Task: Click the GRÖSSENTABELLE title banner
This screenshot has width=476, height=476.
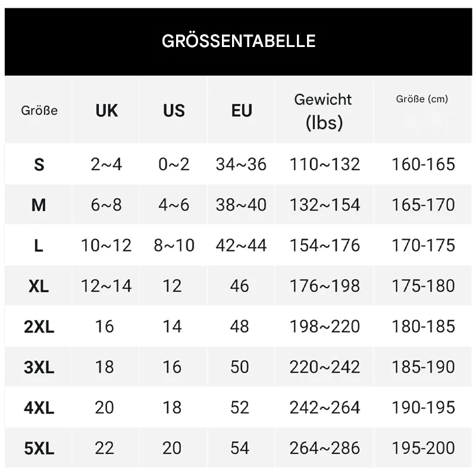Action: 238,41
